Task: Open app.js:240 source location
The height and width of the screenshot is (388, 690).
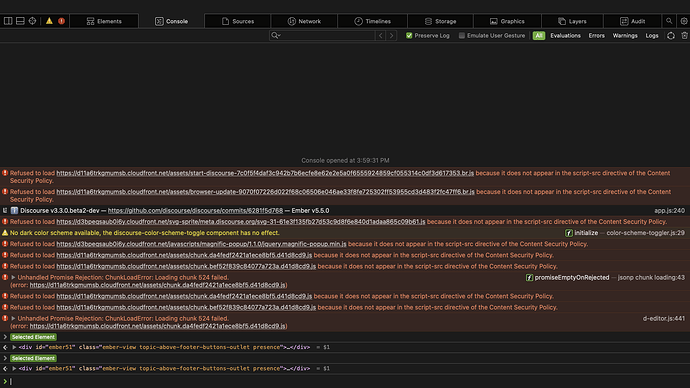Action: point(669,211)
